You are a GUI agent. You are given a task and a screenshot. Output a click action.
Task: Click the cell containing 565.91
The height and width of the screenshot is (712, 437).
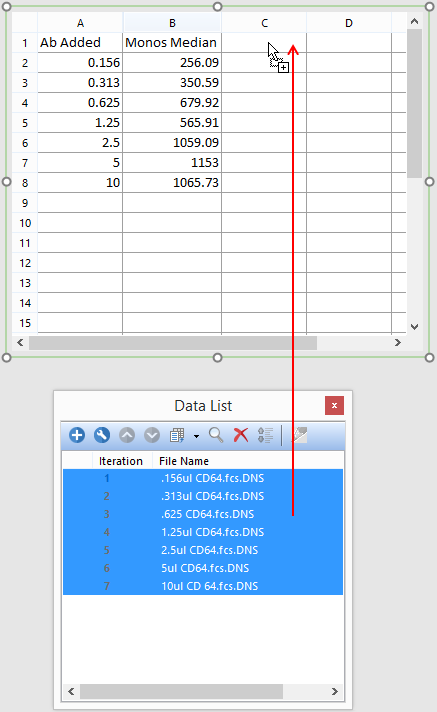(172, 123)
